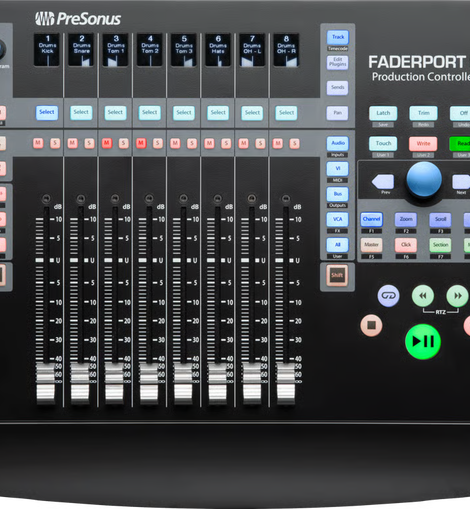Tap the rewind transport button
The width and height of the screenshot is (470, 509).
click(423, 295)
